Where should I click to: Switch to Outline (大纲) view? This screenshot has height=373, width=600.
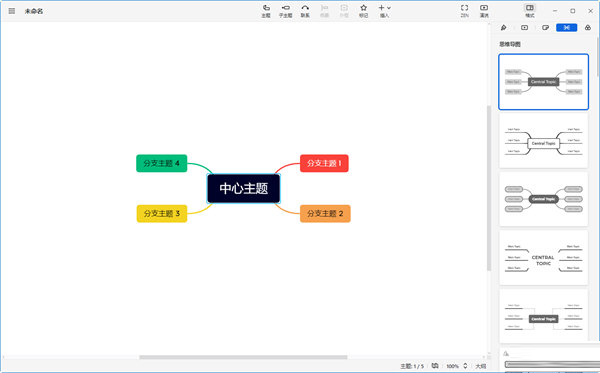(x=481, y=366)
